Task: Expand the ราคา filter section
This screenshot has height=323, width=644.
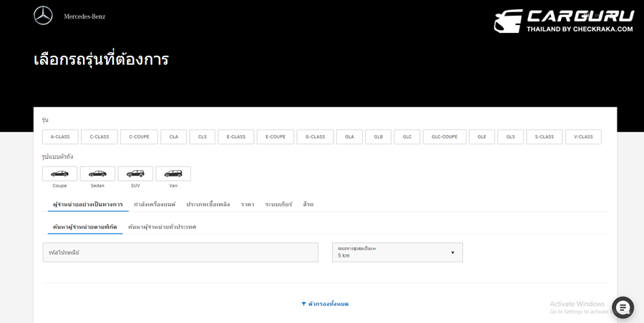Action: [x=248, y=204]
